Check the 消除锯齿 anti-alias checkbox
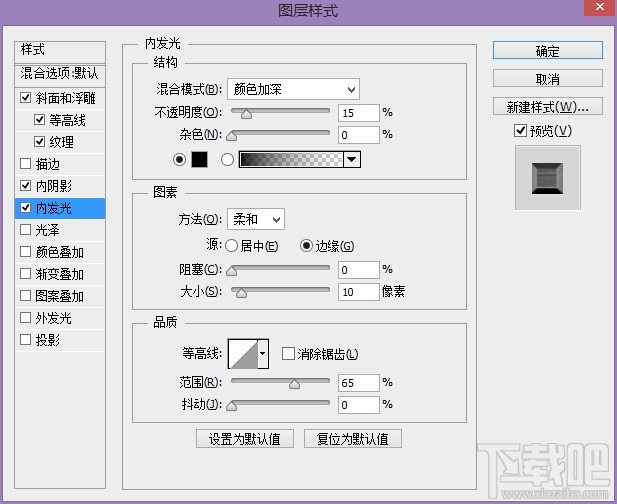 tap(288, 354)
